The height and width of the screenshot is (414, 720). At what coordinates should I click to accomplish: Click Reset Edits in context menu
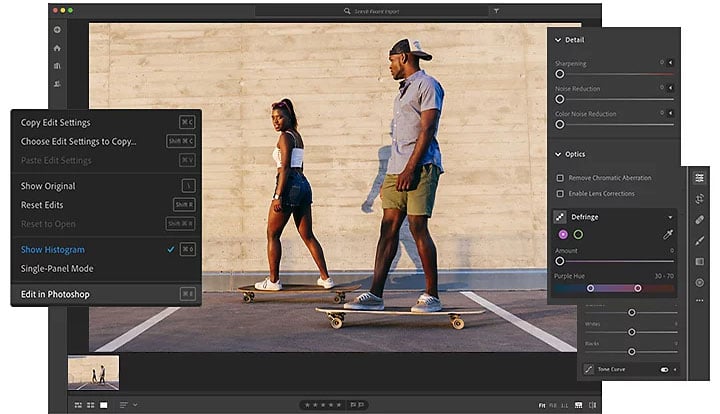43,205
